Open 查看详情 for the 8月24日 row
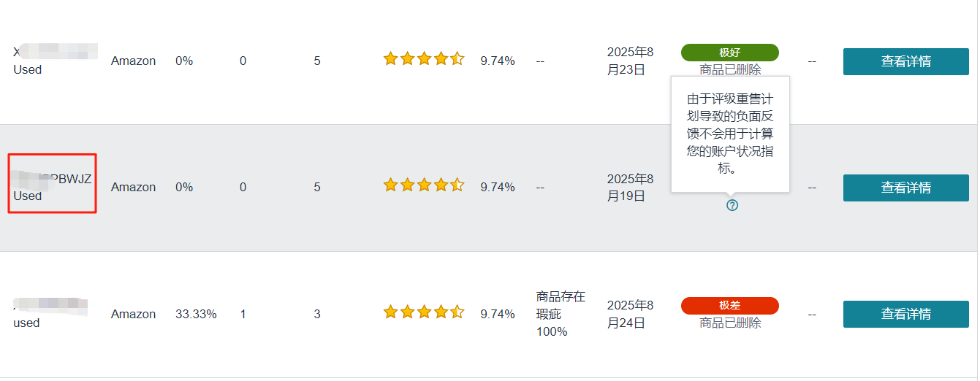Viewport: 980px width, 381px height. [x=906, y=314]
